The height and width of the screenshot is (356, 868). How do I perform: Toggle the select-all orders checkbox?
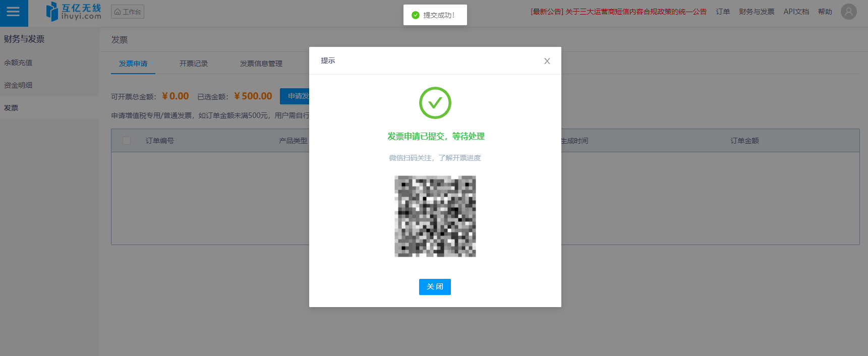[x=127, y=141]
